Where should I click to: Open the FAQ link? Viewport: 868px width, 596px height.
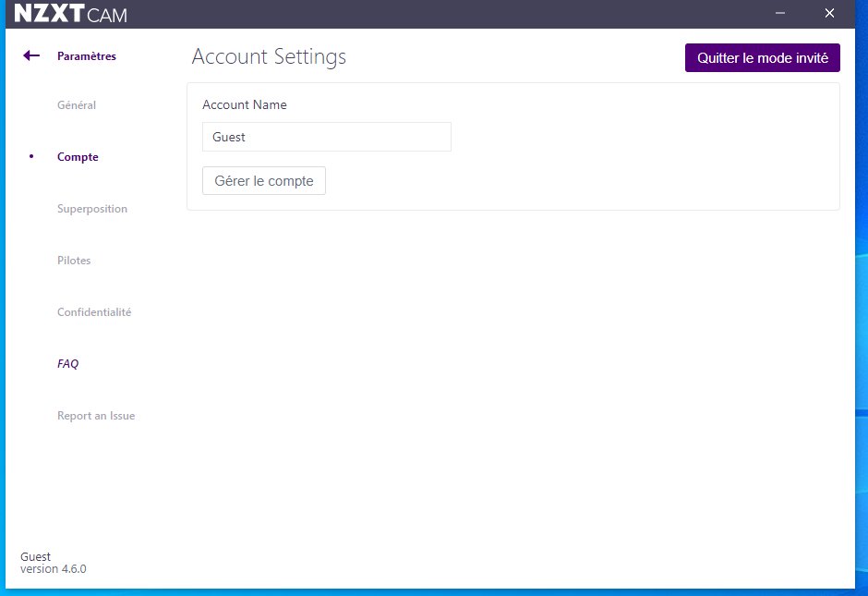(x=68, y=364)
